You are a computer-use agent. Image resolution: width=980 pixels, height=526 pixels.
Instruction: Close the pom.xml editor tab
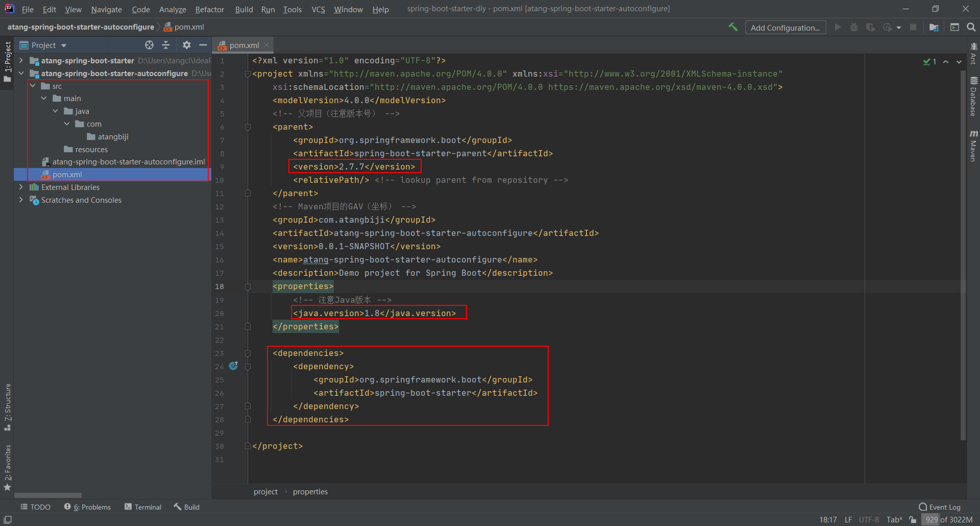[x=266, y=45]
